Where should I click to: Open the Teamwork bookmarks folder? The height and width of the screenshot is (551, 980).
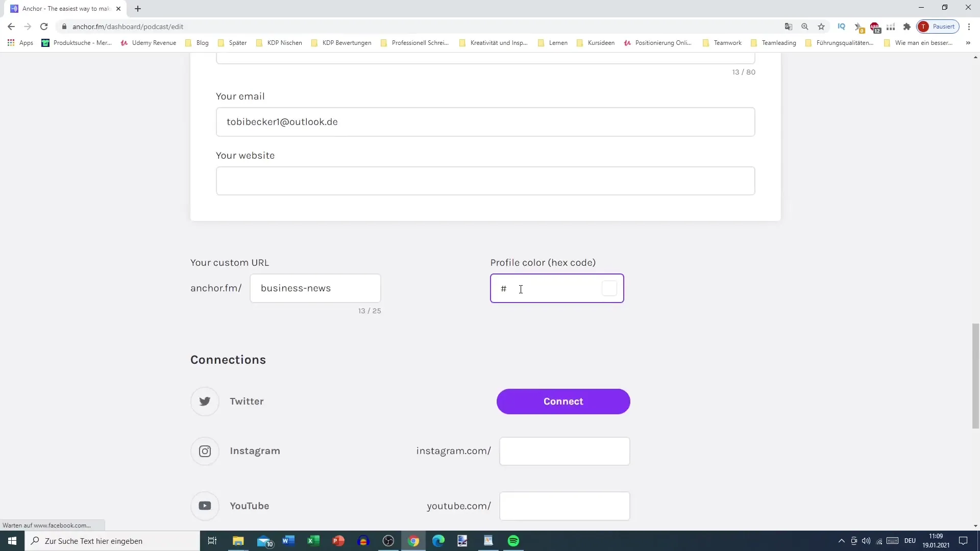(722, 43)
